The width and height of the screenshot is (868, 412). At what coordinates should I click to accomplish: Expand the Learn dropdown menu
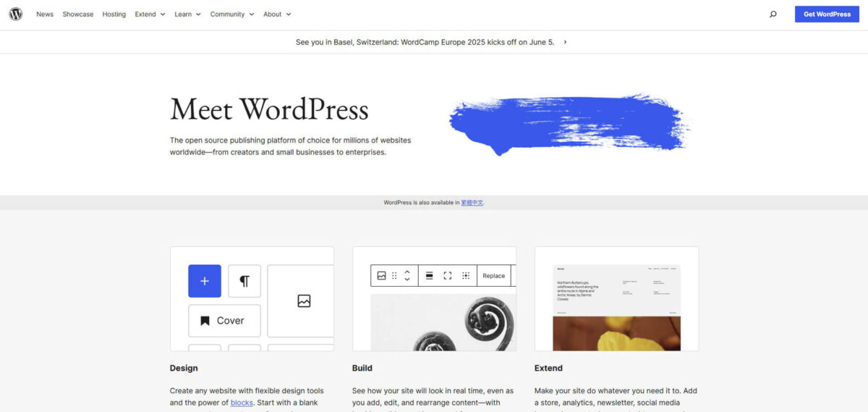tap(187, 14)
